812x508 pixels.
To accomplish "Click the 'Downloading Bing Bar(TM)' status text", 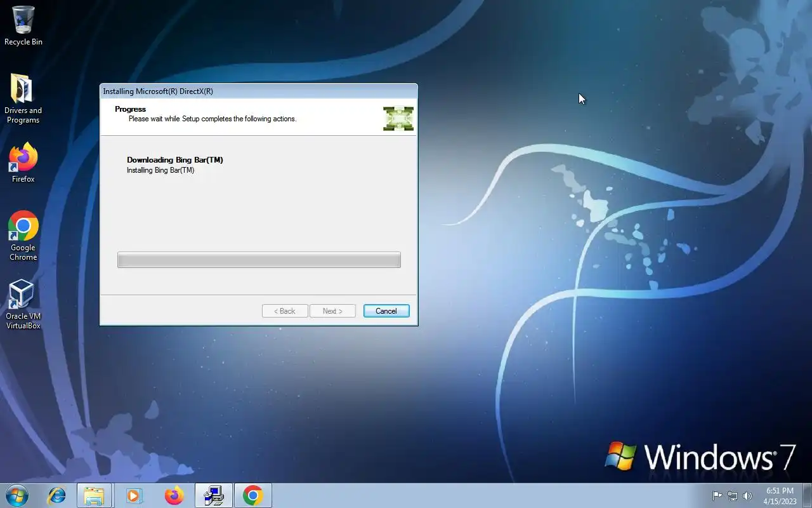I will point(175,160).
